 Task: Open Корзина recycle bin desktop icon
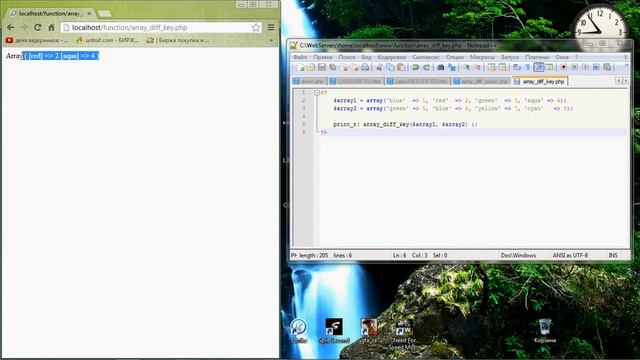[x=545, y=331]
